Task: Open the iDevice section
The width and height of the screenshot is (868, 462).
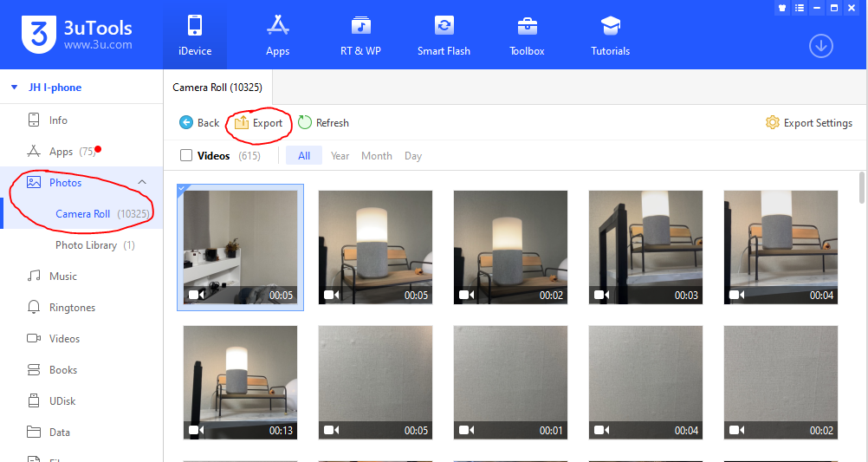Action: (195, 36)
